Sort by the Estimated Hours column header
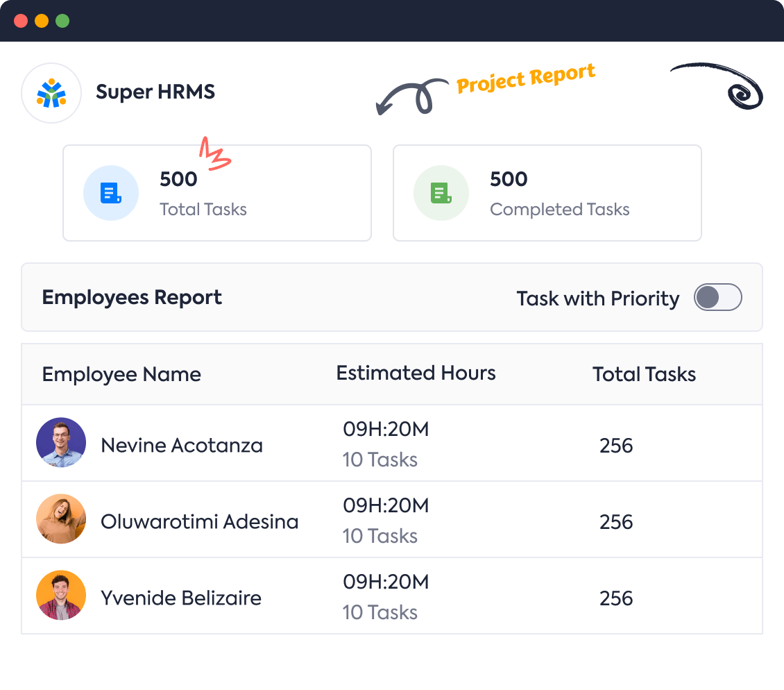The width and height of the screenshot is (784, 690). pyautogui.click(x=416, y=373)
